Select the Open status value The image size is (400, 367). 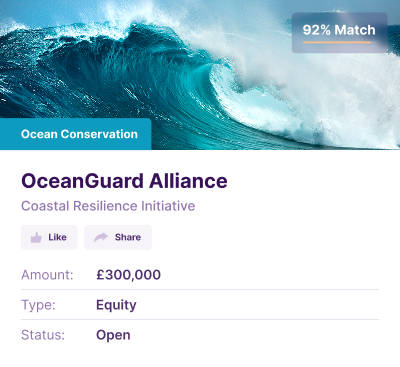pyautogui.click(x=113, y=335)
